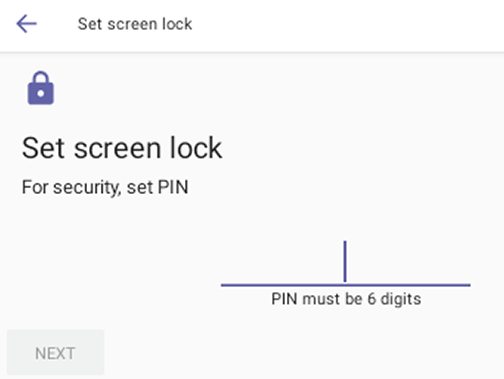504x379 pixels.
Task: Click the purple underline of the PIN input
Action: click(346, 285)
